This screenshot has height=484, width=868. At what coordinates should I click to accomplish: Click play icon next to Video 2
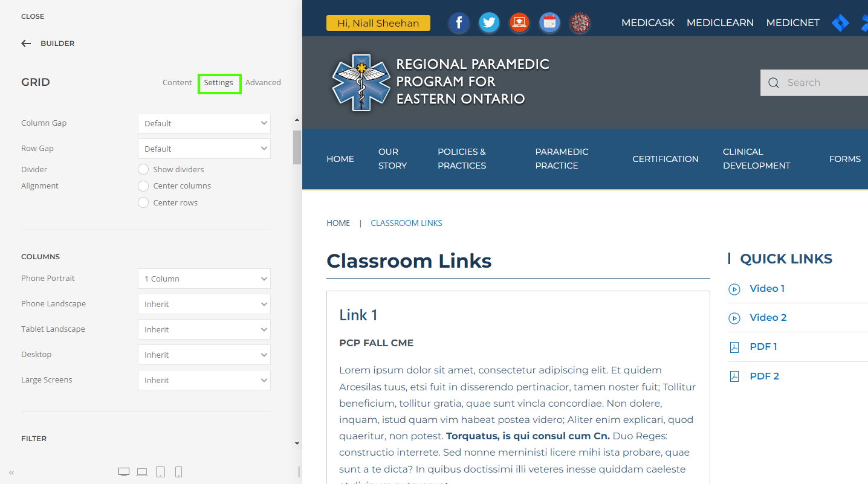(734, 318)
